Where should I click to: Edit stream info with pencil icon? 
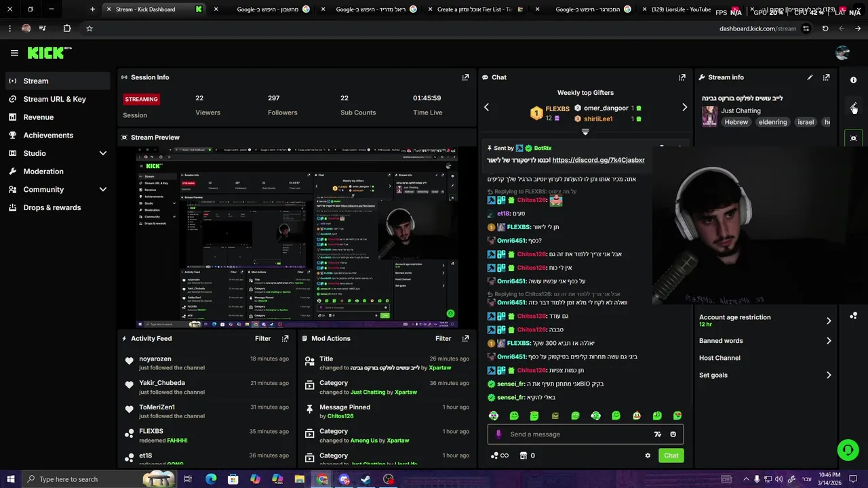click(810, 77)
